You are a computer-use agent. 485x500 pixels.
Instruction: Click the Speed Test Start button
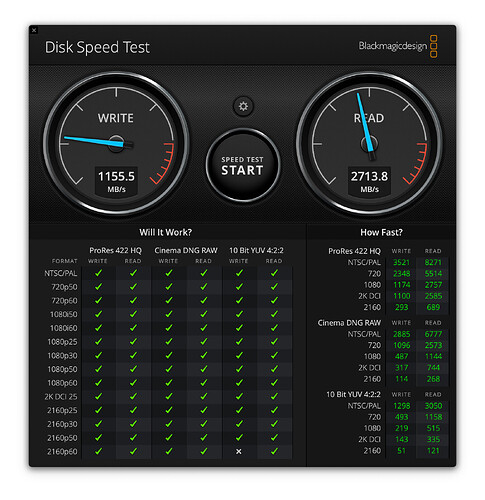243,165
